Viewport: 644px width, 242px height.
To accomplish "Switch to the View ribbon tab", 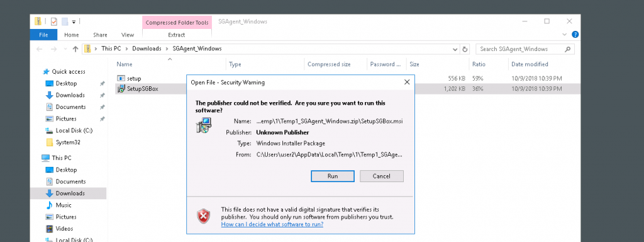I will coord(128,35).
